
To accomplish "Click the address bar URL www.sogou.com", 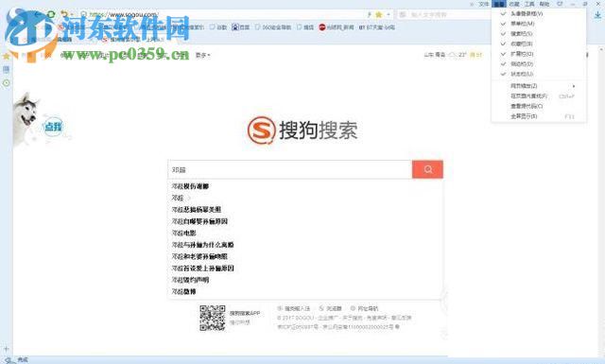I will pyautogui.click(x=124, y=15).
